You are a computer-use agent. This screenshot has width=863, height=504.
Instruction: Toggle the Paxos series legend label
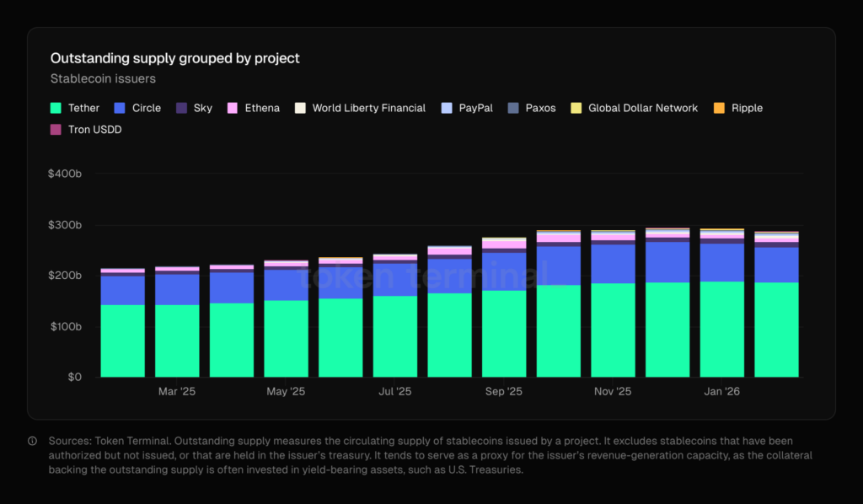(540, 108)
